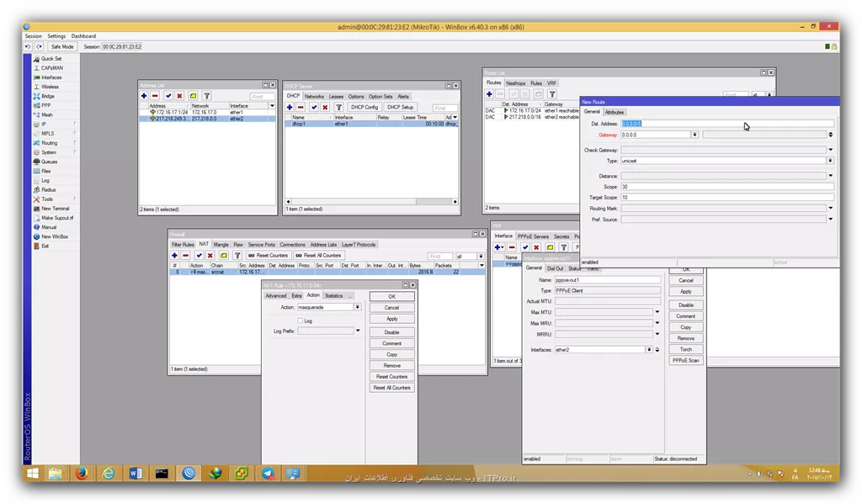This screenshot has height=504, width=862.
Task: Expand the Distance field in New Route
Action: (x=831, y=176)
